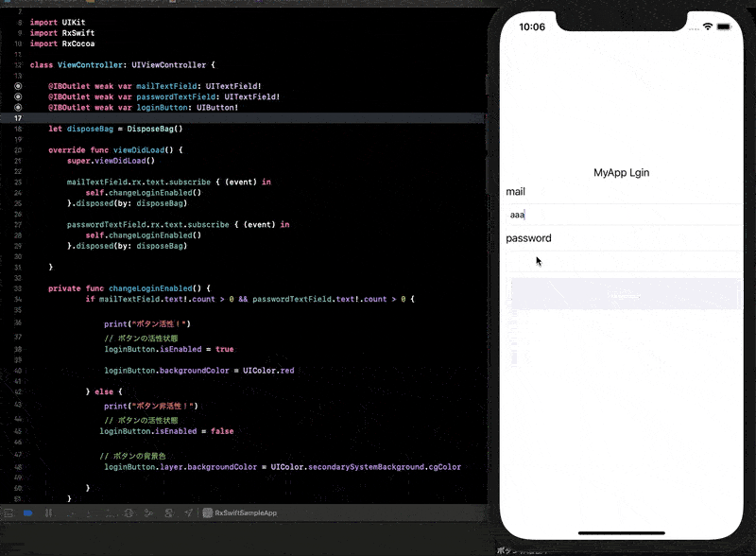
Task: Open the RxSwiftSampleApp process label in debug bar
Action: point(246,513)
